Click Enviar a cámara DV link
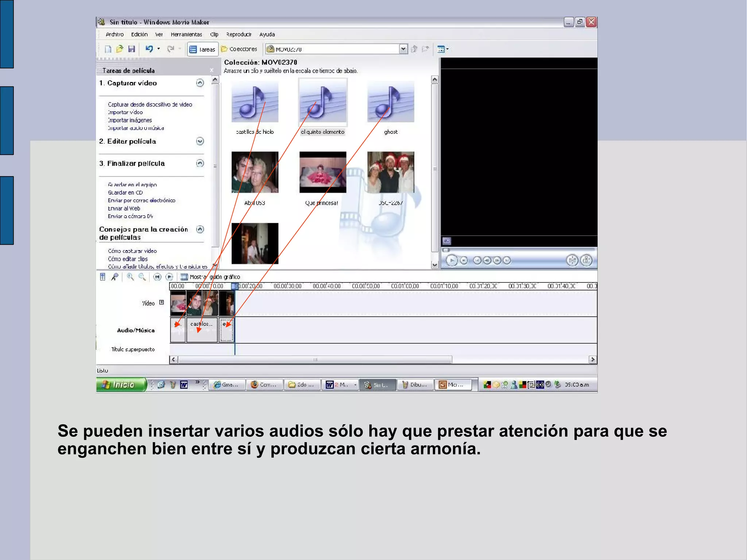 [x=130, y=216]
